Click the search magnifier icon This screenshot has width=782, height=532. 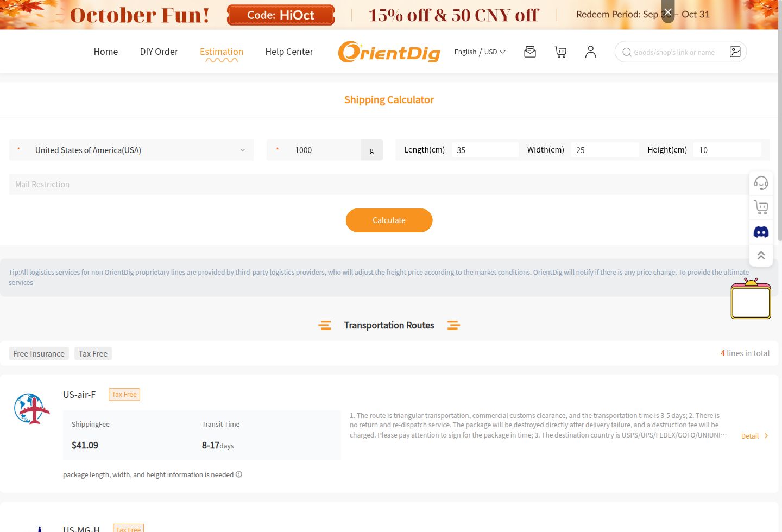pos(627,52)
